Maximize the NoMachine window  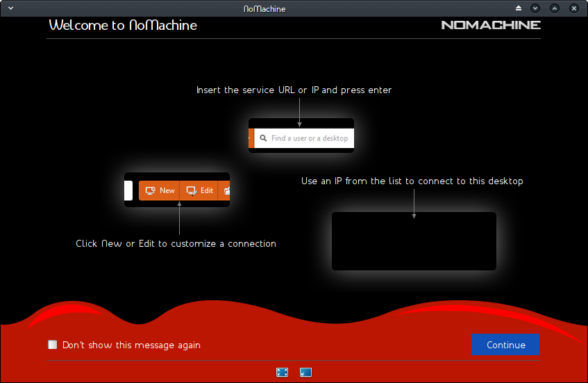click(555, 8)
